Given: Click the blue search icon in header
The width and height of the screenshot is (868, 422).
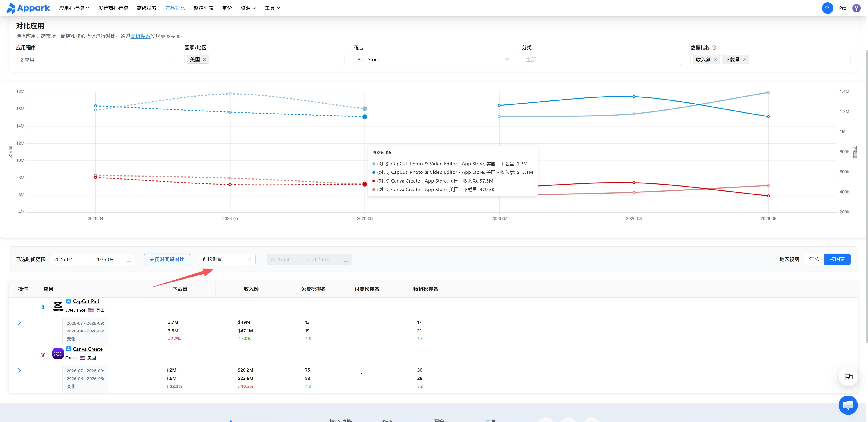Looking at the screenshot, I should click(827, 8).
